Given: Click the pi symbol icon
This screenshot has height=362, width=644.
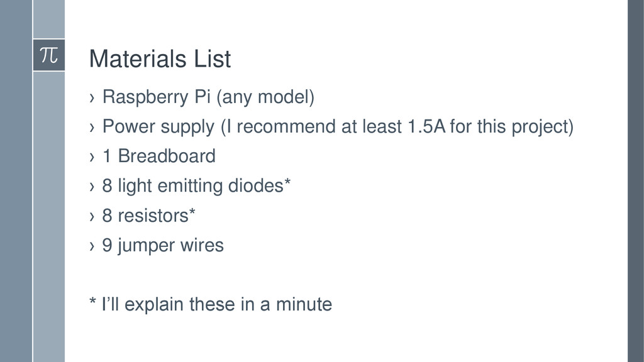Looking at the screenshot, I should (49, 55).
